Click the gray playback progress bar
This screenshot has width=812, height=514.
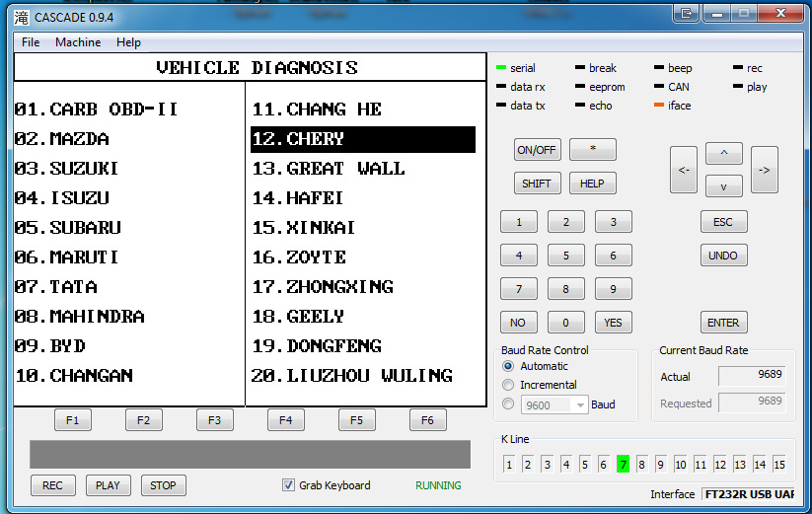[251, 454]
